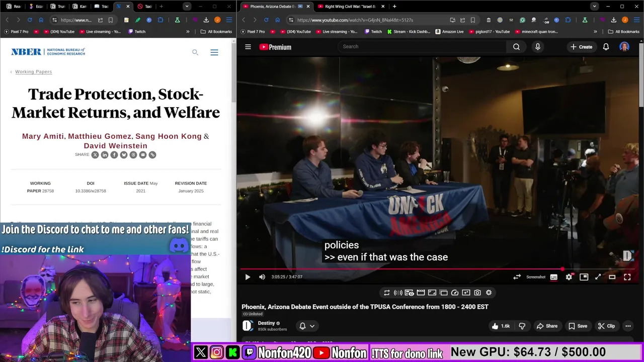Open NBER hamburger navigation menu
644x362 pixels.
pos(214,52)
